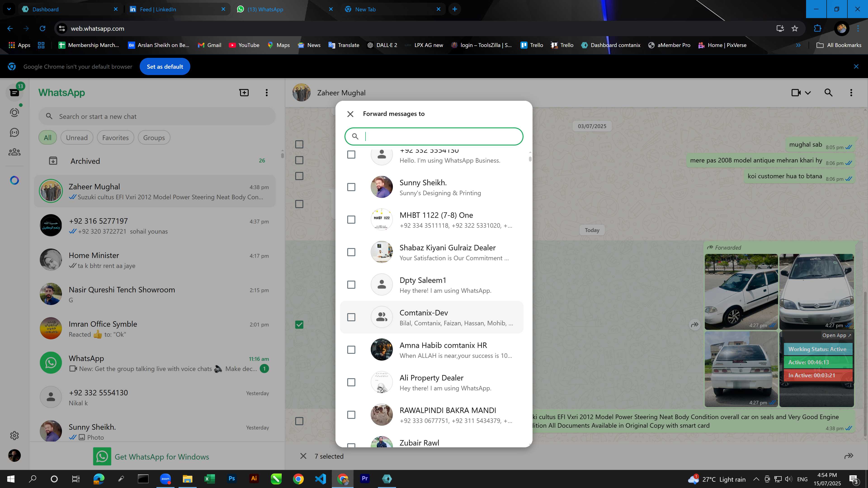Open the conversation three-dot menu
The image size is (868, 488).
[851, 93]
